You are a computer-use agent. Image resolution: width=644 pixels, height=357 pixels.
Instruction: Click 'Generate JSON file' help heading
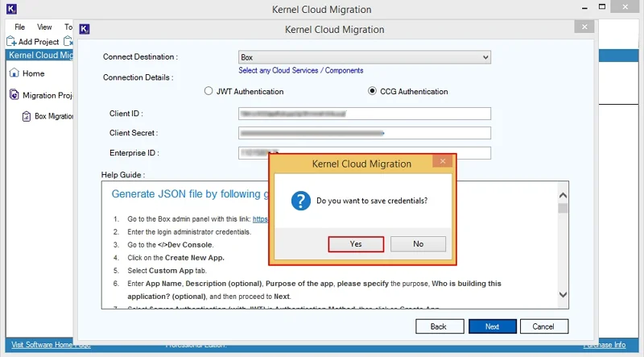coord(192,193)
